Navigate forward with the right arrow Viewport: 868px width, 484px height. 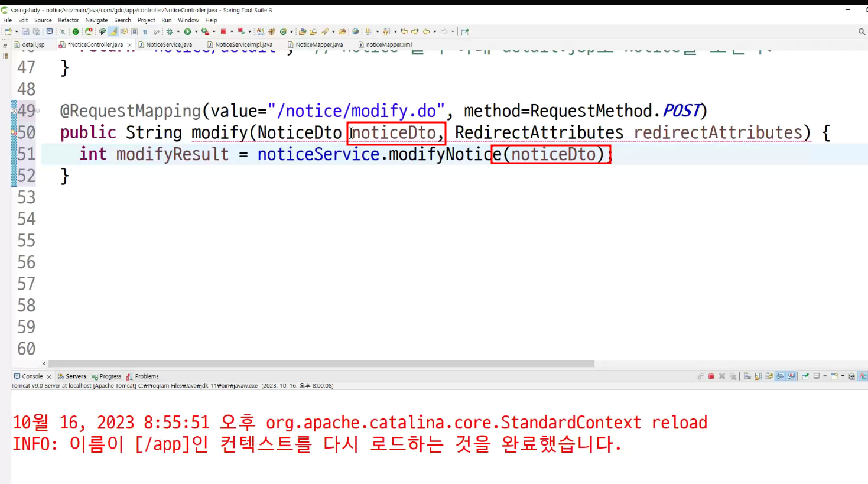pyautogui.click(x=444, y=31)
